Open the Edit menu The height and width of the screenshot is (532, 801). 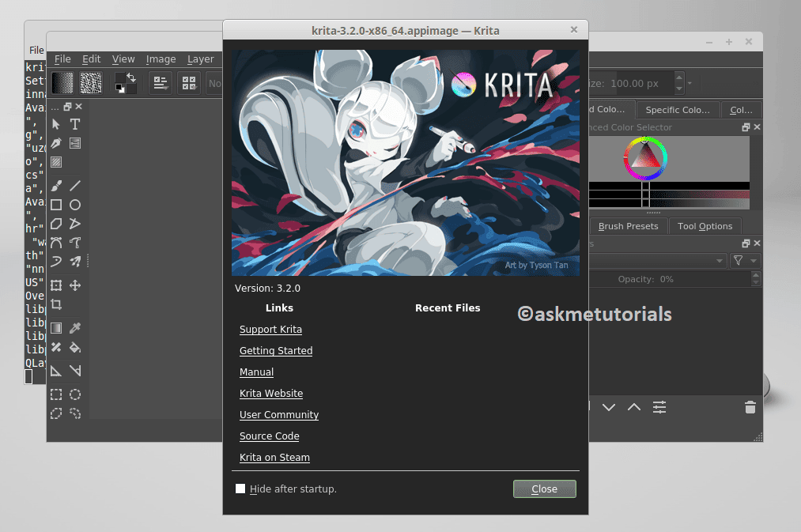92,59
